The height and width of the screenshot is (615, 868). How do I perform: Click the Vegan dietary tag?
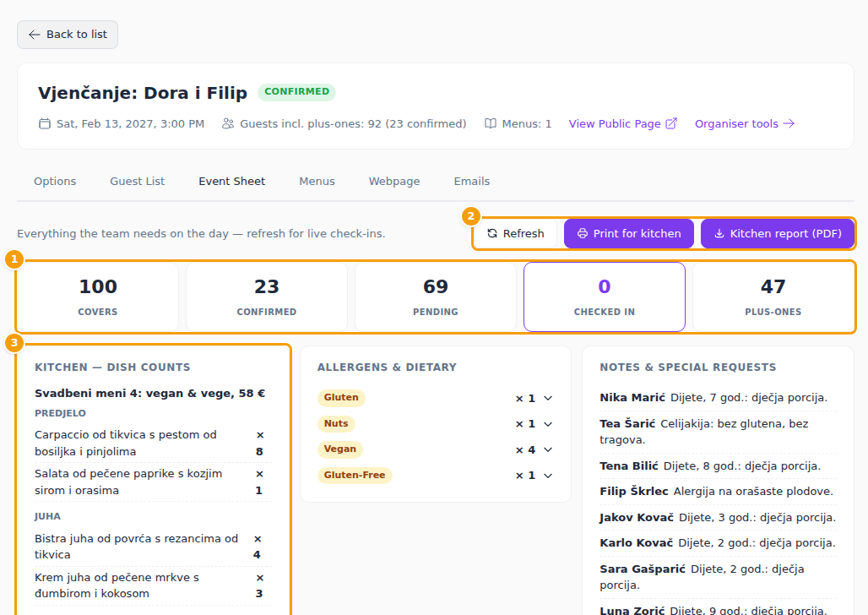[340, 449]
